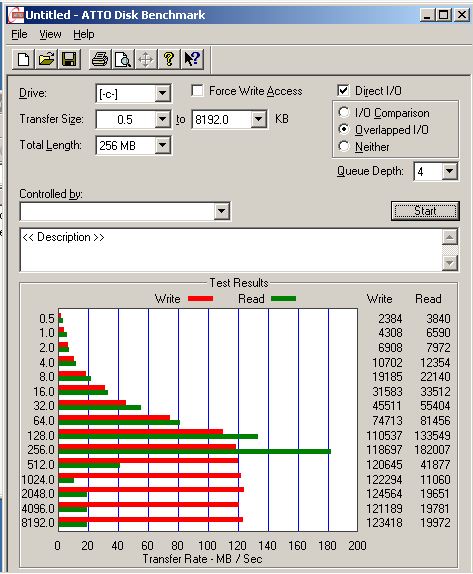
Task: Click the read value 41877
Action: 435,465
